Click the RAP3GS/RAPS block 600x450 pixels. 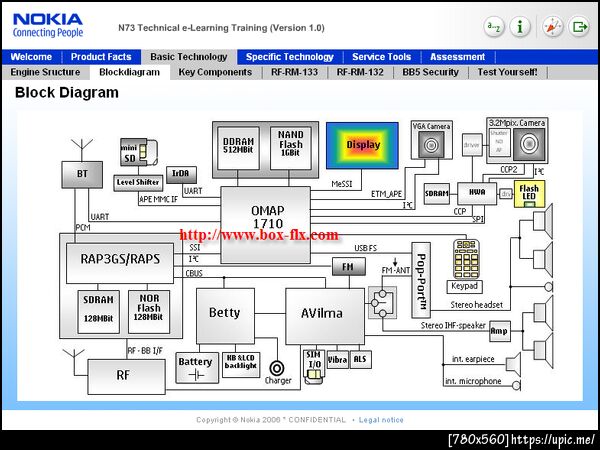pyautogui.click(x=120, y=263)
